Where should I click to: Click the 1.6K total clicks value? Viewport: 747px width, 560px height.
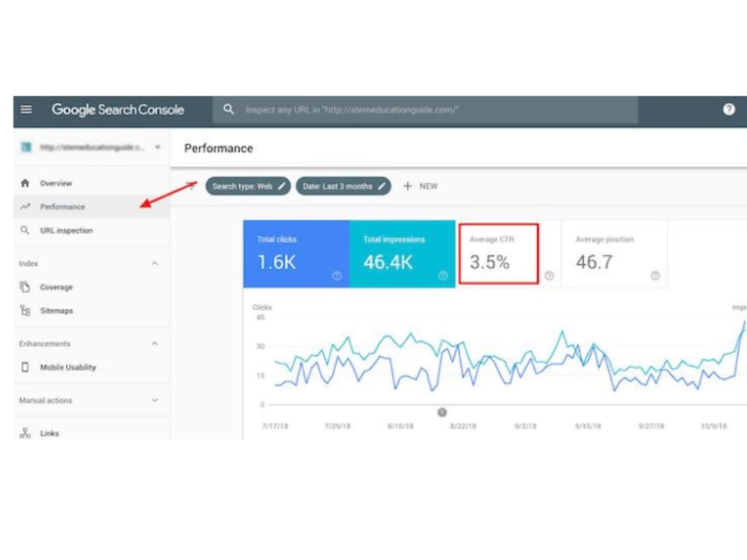pos(277,262)
